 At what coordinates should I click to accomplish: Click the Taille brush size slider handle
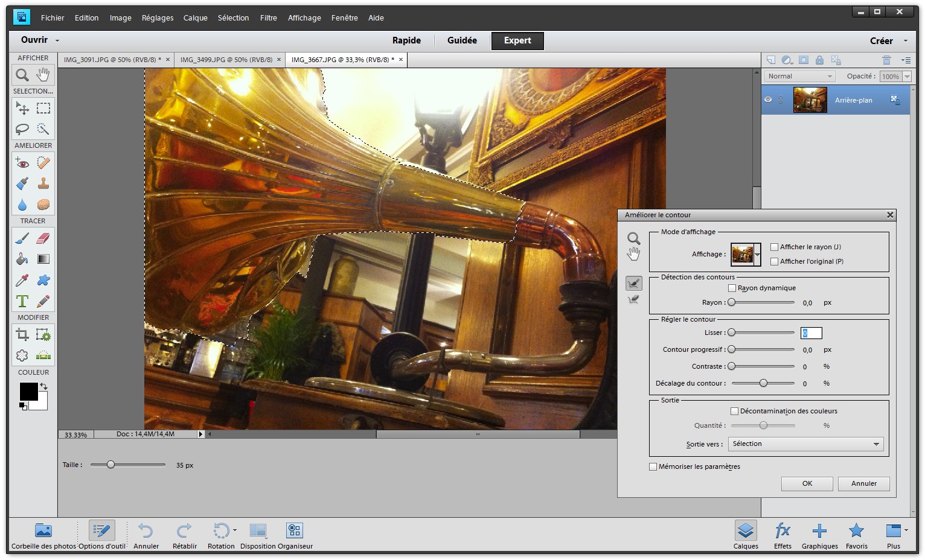point(110,465)
